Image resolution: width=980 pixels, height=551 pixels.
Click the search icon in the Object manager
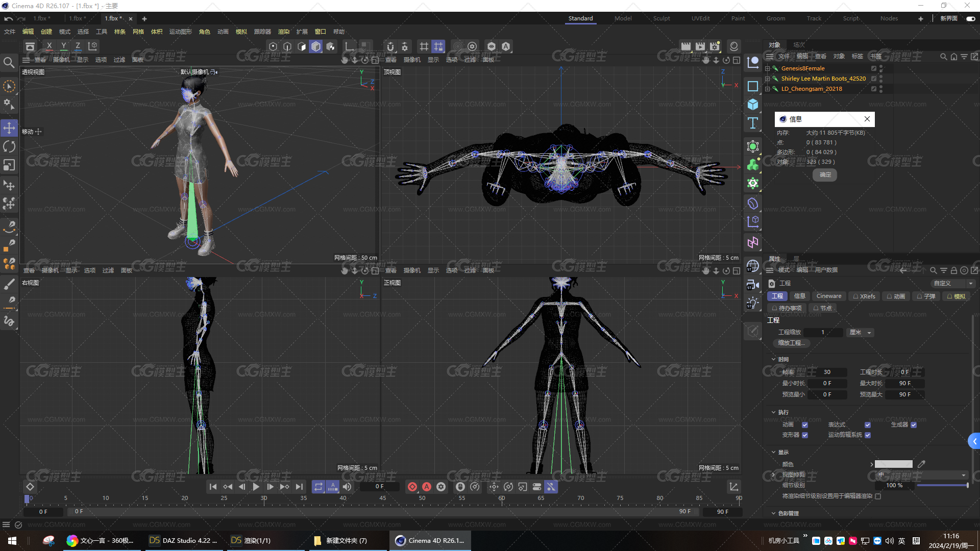coord(943,57)
